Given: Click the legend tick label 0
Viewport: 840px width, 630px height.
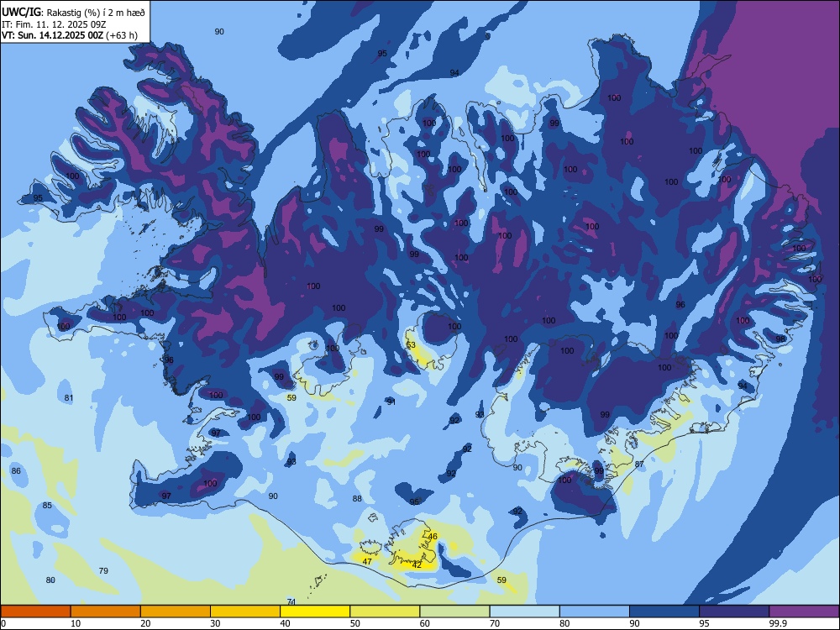Looking at the screenshot, I should [x=3, y=623].
